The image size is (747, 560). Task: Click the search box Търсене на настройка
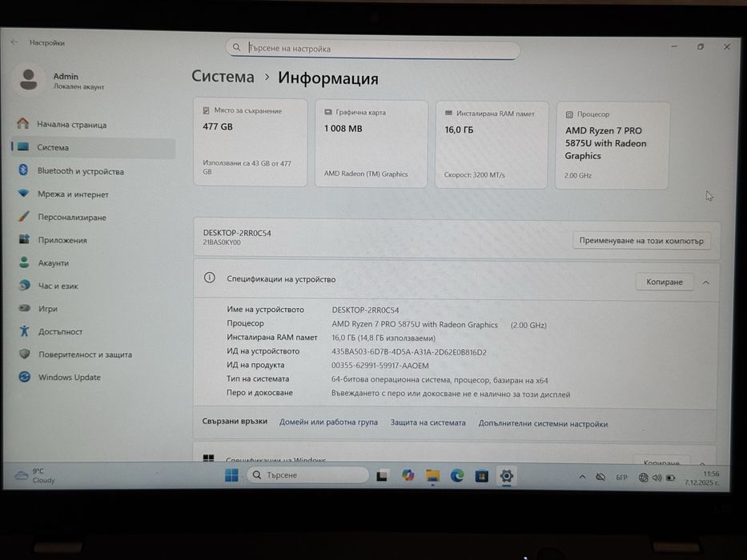[x=372, y=49]
